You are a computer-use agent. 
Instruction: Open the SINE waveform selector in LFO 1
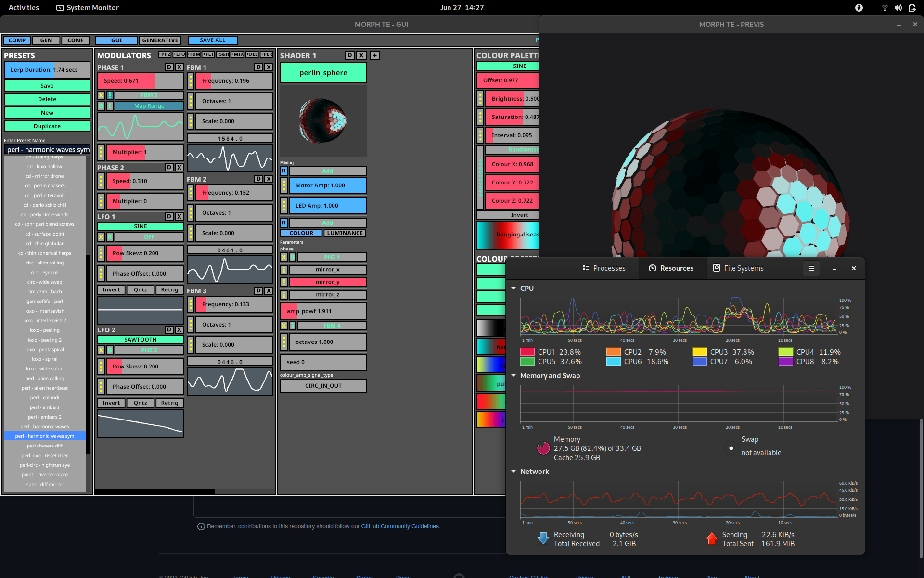coord(140,226)
